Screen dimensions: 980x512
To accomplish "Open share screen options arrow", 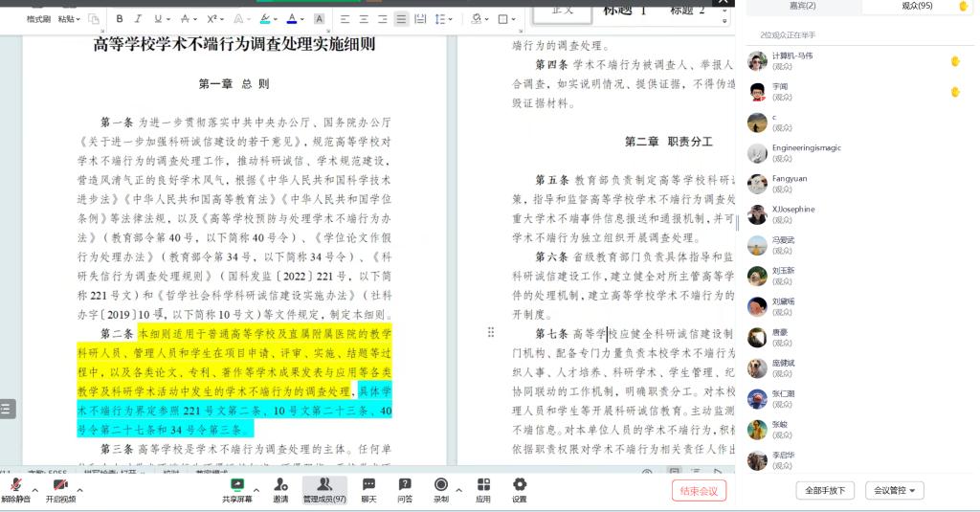I will 256,490.
